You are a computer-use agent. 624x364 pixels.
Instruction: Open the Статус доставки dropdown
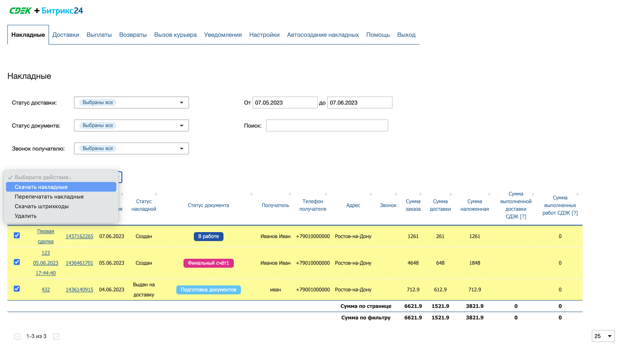131,102
